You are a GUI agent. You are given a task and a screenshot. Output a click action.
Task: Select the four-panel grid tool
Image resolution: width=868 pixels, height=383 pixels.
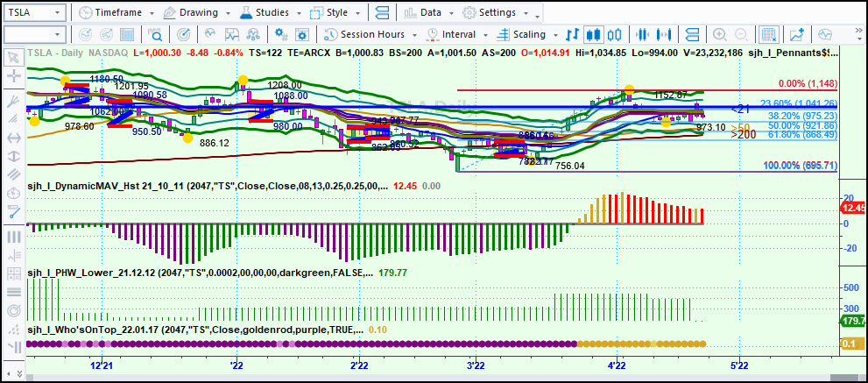point(14,273)
